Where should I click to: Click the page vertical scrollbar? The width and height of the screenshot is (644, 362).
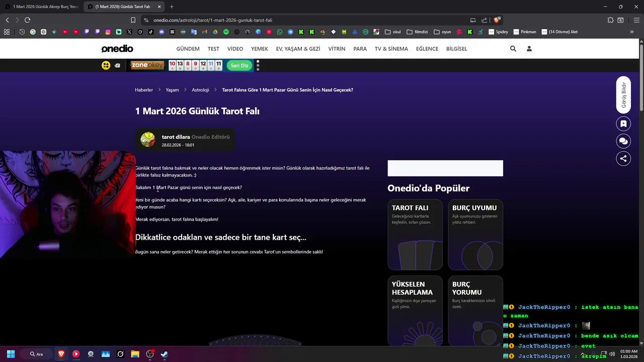point(641,78)
